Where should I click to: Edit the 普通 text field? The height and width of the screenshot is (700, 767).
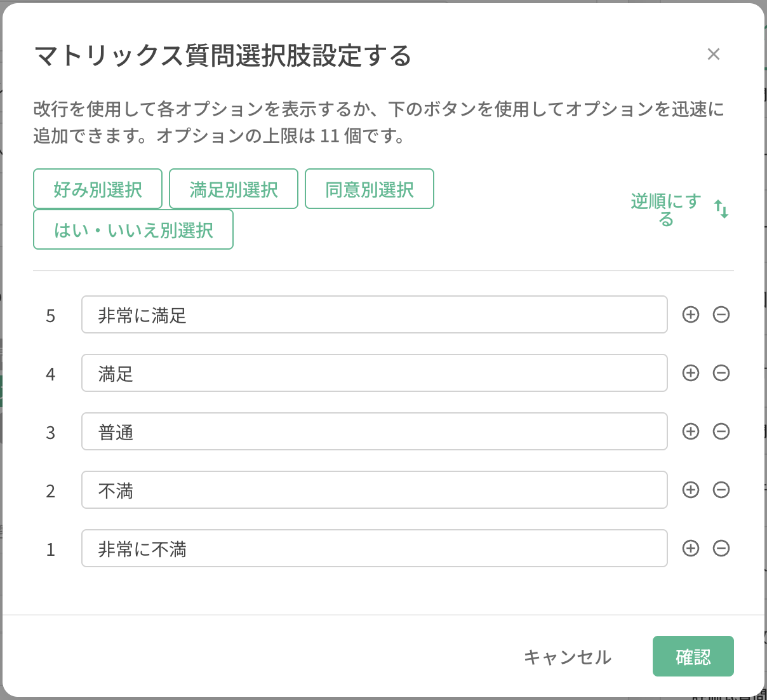tap(375, 431)
